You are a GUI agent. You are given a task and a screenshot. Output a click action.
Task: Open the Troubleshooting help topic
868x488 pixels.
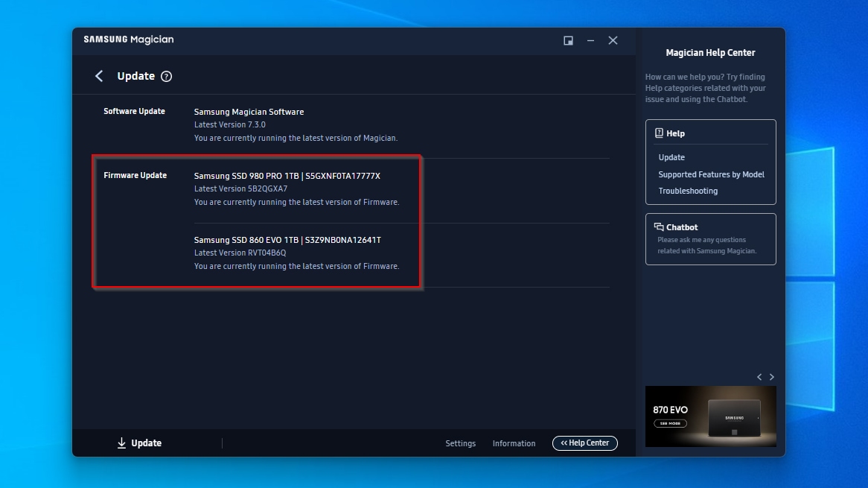[x=688, y=191]
